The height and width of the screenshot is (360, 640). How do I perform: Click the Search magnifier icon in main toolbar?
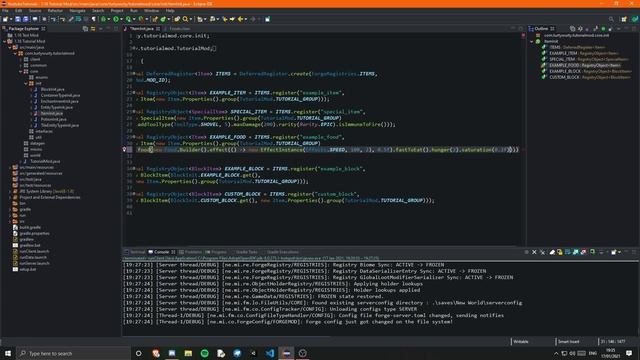[185, 19]
